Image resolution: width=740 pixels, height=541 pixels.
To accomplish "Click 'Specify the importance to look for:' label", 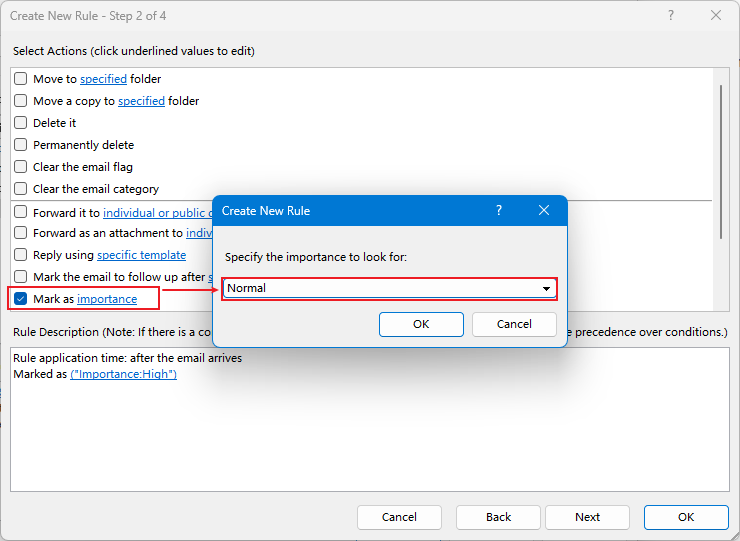I will point(316,257).
